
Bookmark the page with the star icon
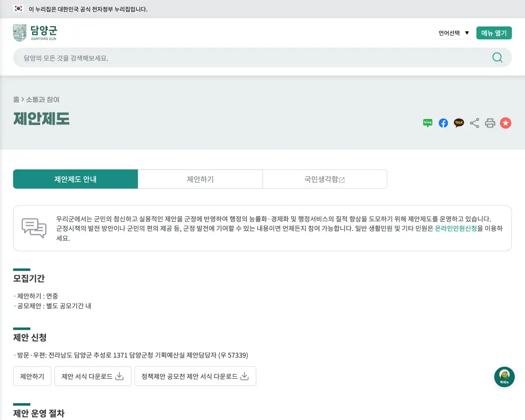pyautogui.click(x=506, y=123)
